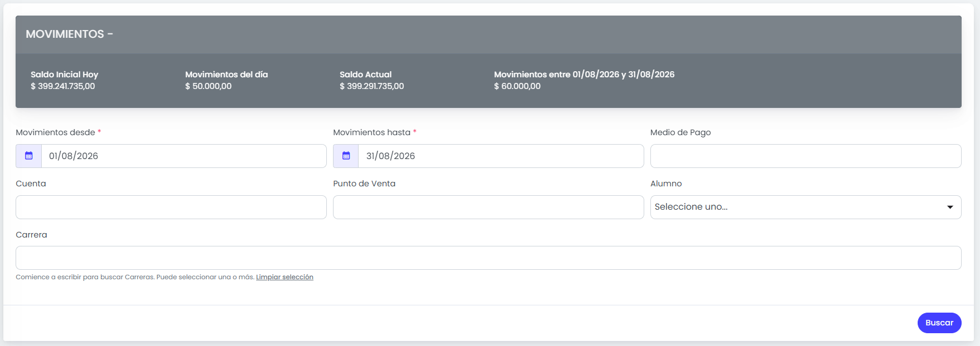Click the Medio de Pago field
Image resolution: width=980 pixels, height=346 pixels.
tap(806, 156)
